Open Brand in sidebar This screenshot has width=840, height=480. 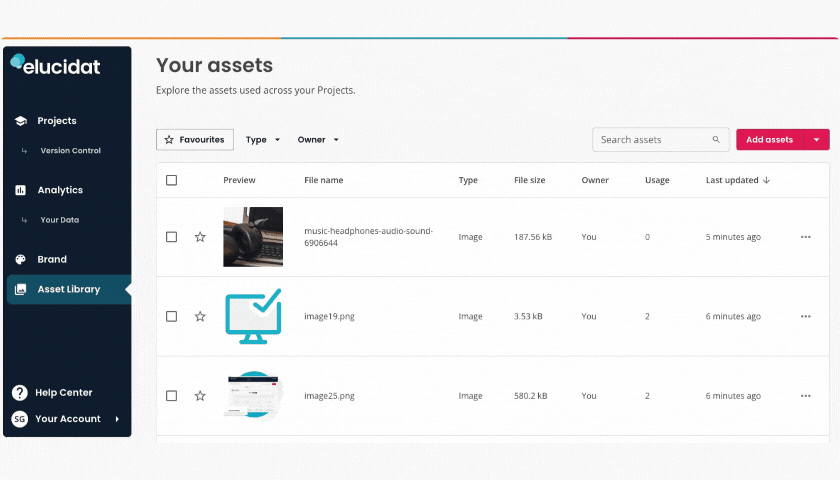[x=52, y=259]
